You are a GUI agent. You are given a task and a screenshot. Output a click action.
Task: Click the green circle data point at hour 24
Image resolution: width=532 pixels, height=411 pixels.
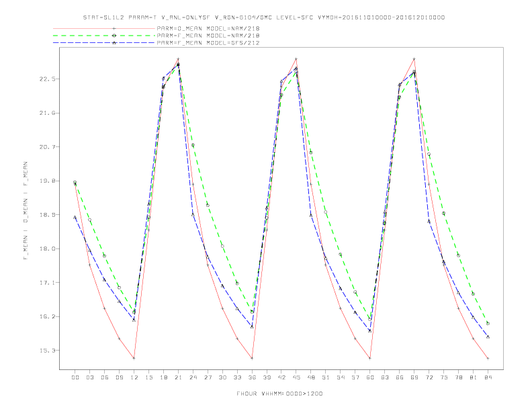pos(193,145)
